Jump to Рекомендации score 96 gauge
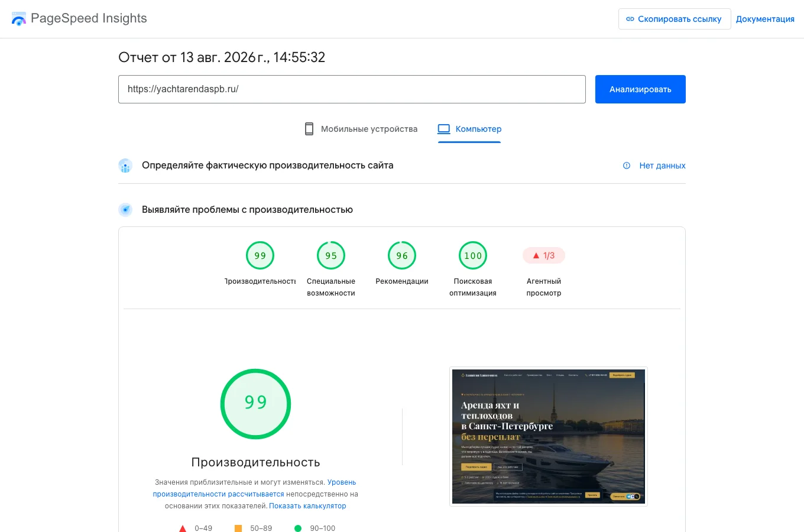Viewport: 804px width, 532px height. coord(402,255)
